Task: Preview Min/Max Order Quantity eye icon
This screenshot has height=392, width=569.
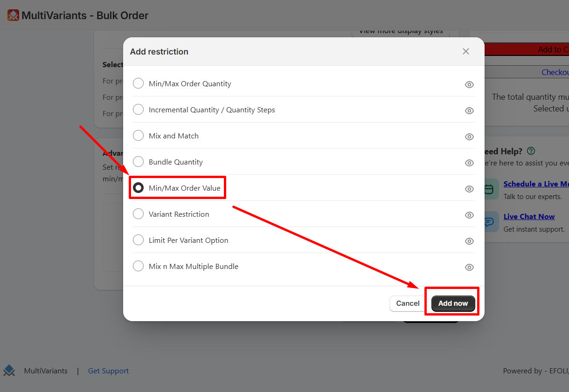Action: 469,84
